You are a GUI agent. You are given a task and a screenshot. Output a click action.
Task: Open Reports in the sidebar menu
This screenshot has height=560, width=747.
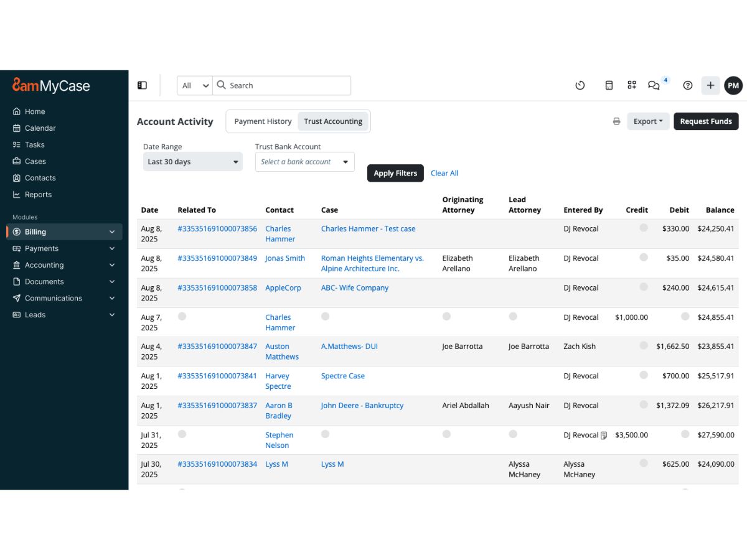[38, 194]
